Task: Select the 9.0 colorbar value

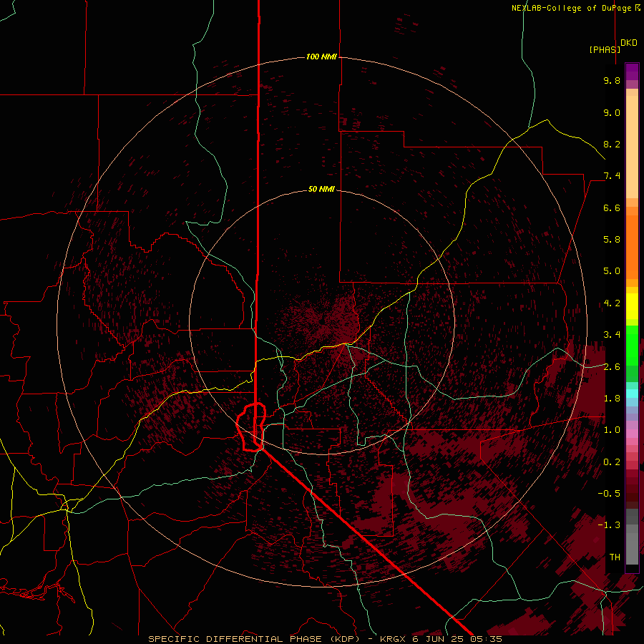Action: [x=612, y=112]
